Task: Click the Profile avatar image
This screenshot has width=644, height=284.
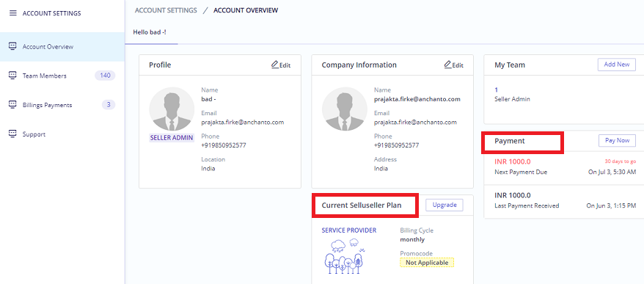Action: [172, 109]
